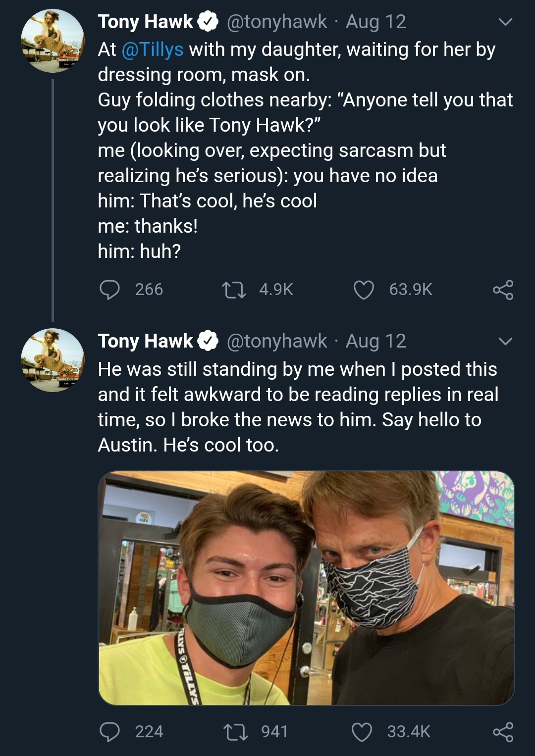Tap the second tweet's profile avatar

[53, 360]
